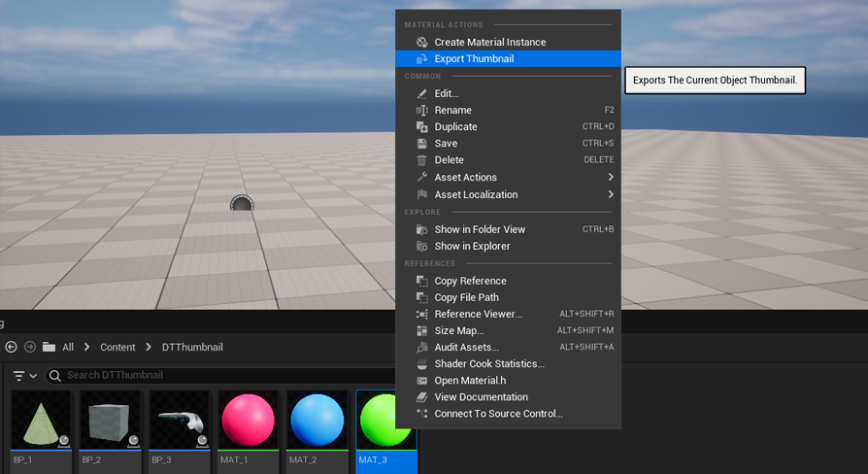Click the Shader Cook Statistics icon
This screenshot has height=474, width=868.
(421, 364)
